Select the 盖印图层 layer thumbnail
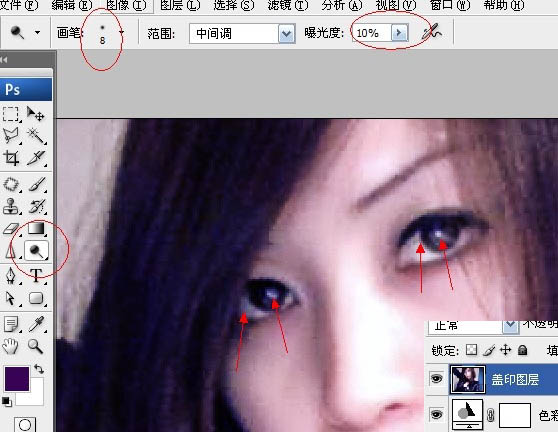Image resolution: width=558 pixels, height=432 pixels. 468,379
